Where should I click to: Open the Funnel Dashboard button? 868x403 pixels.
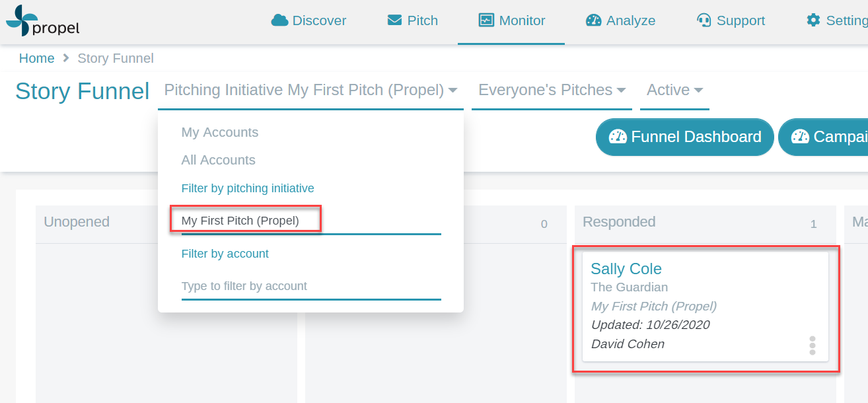[684, 137]
